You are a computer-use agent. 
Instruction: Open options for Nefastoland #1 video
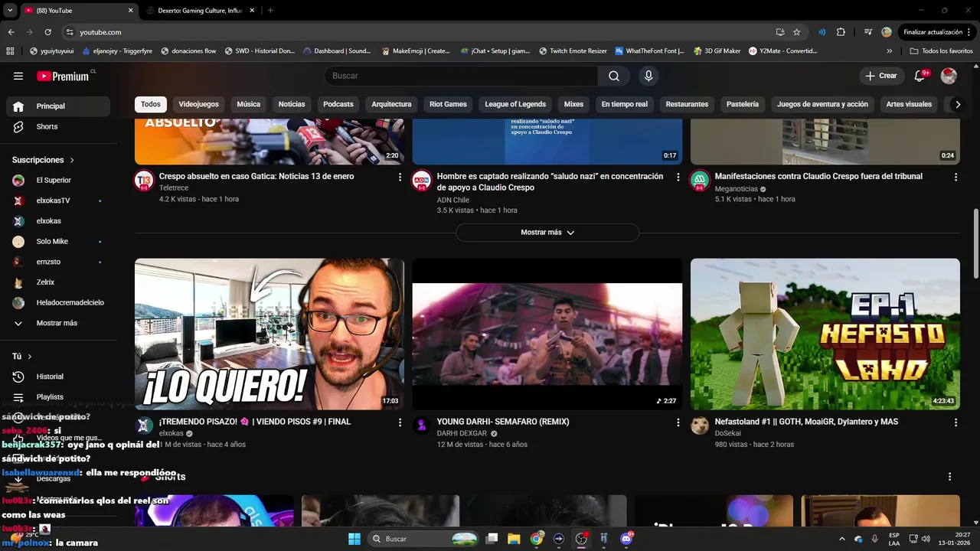(x=955, y=422)
